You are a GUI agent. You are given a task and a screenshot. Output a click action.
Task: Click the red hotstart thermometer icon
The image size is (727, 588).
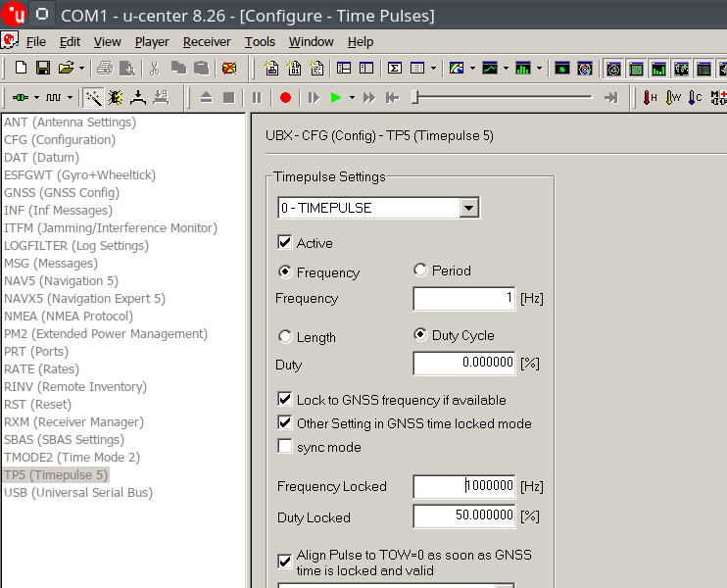(650, 97)
